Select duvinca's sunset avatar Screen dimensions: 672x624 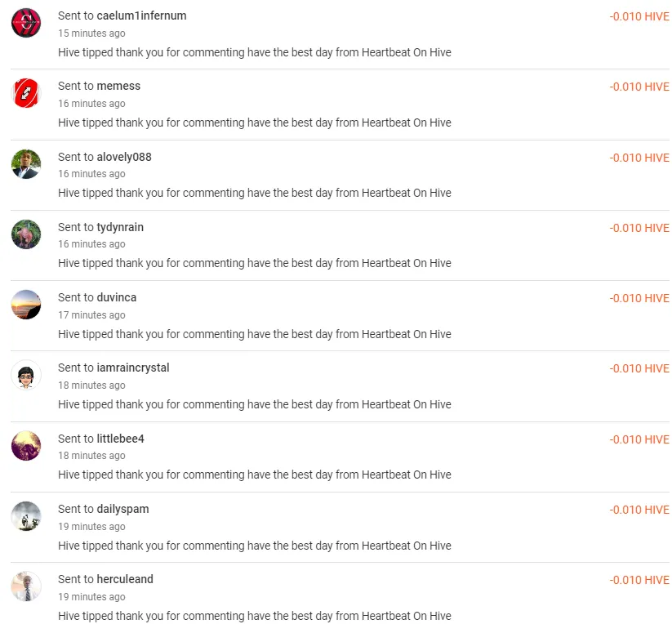26,305
